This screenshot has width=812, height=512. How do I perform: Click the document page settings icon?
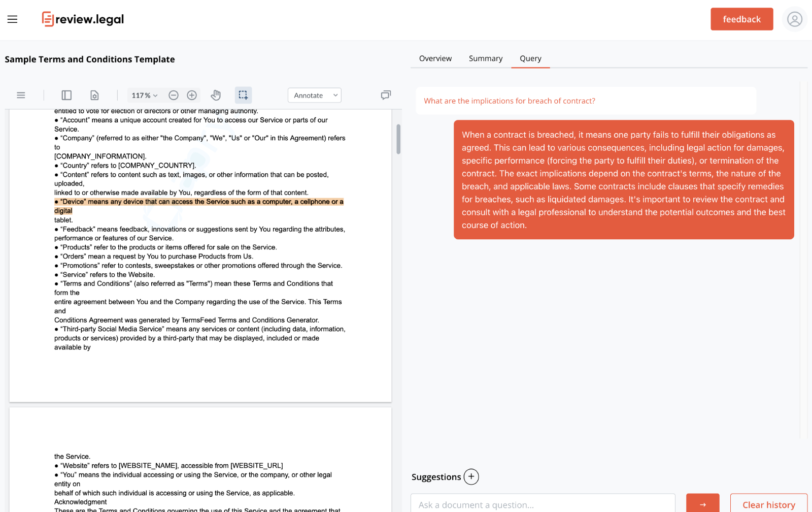(94, 95)
